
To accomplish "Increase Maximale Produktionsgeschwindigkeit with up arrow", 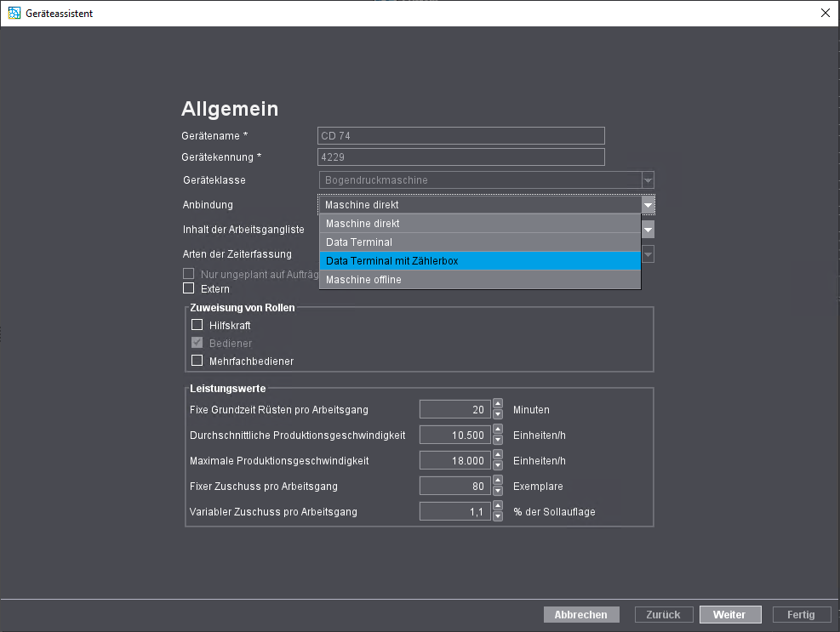I will click(x=498, y=455).
